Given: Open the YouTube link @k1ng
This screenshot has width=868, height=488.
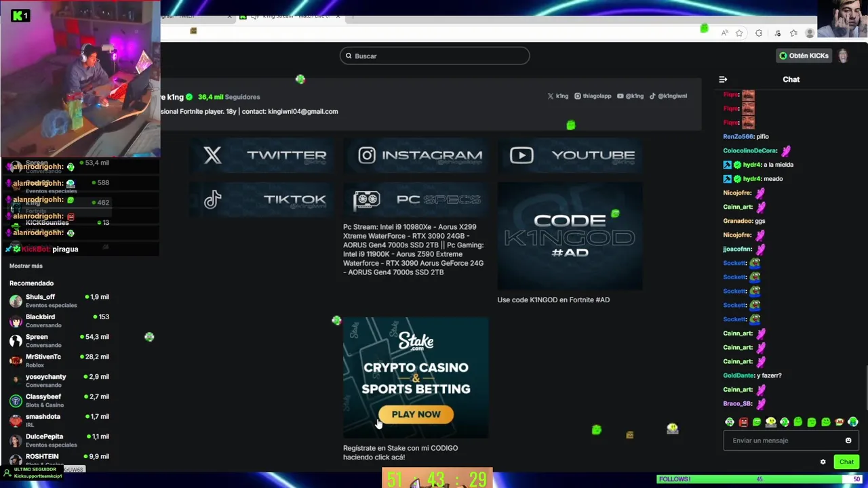Looking at the screenshot, I should point(630,96).
